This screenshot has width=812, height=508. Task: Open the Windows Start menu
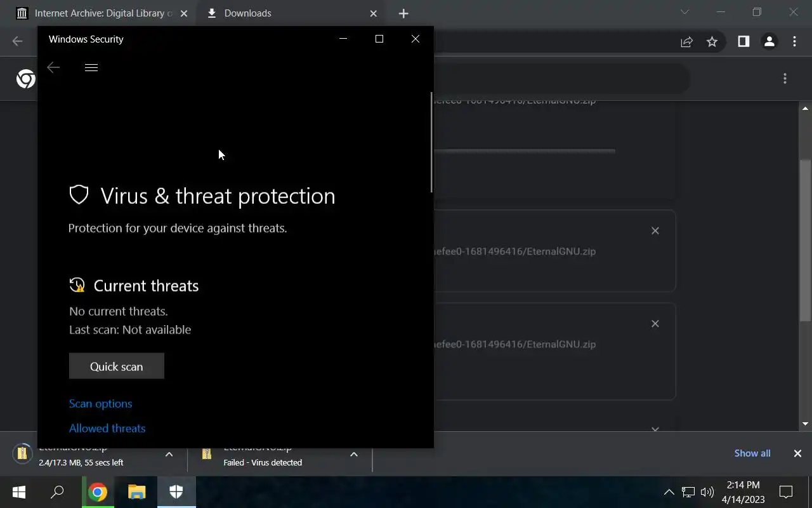tap(18, 492)
